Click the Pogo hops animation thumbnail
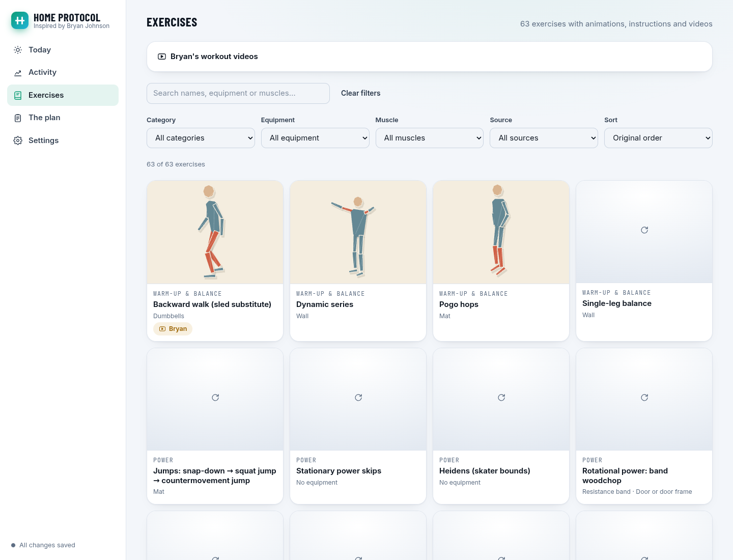Viewport: 733px width, 560px height. 501,232
